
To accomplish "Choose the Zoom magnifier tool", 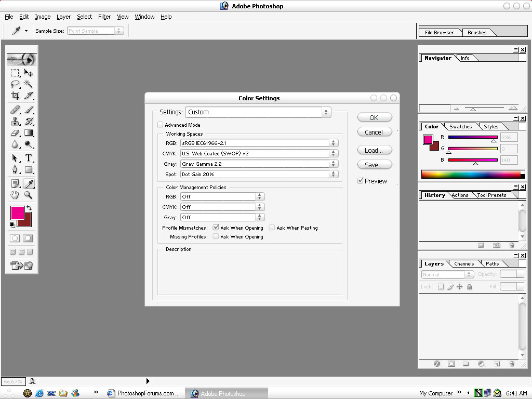I will (29, 195).
